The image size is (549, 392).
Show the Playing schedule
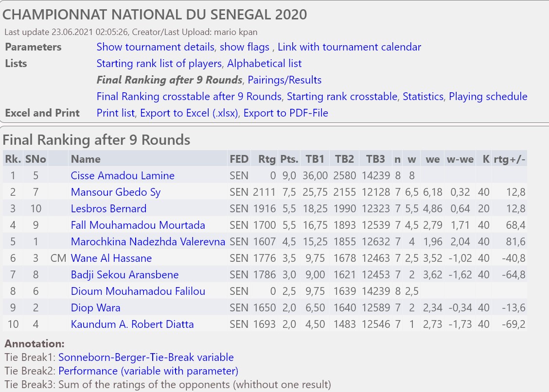(x=488, y=96)
